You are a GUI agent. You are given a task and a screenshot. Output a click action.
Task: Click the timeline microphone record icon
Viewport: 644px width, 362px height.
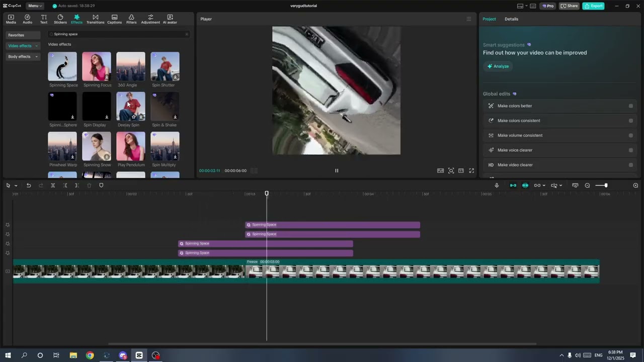pos(497,186)
